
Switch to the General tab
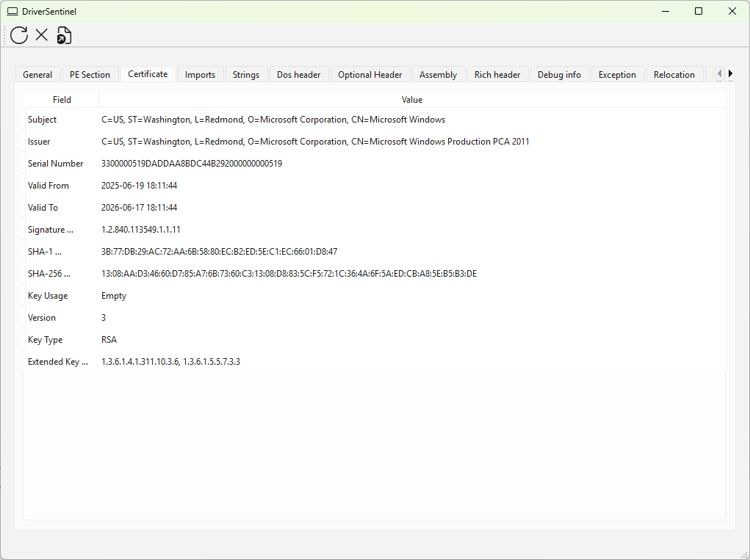37,75
